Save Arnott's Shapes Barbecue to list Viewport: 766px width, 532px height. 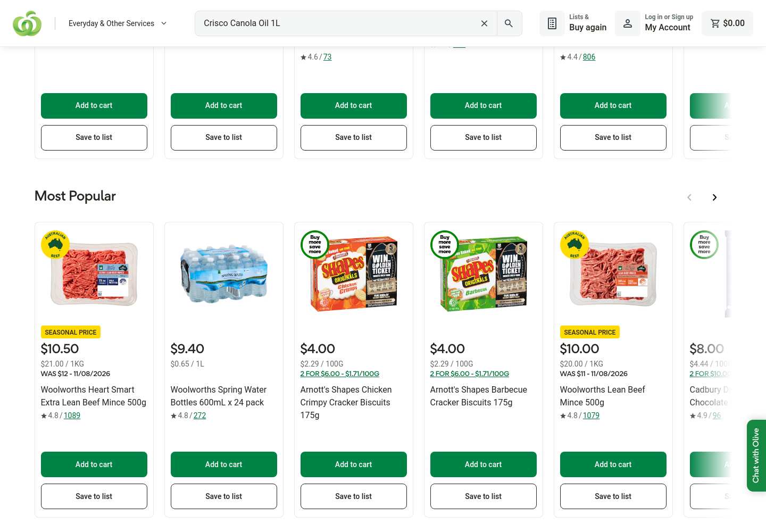(x=484, y=496)
